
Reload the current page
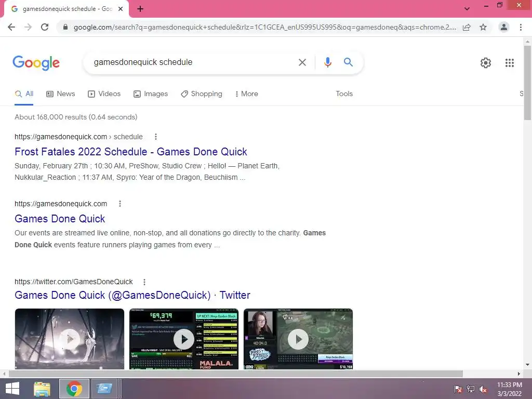(45, 27)
